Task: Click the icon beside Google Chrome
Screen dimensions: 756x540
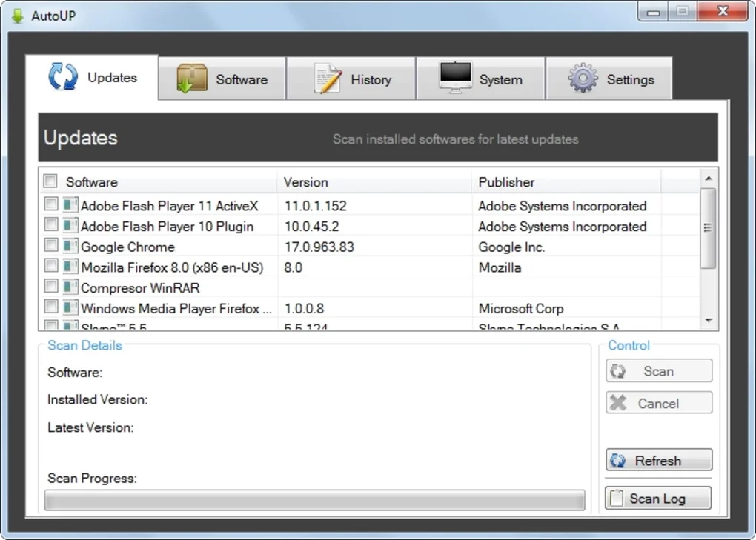Action: [x=70, y=246]
